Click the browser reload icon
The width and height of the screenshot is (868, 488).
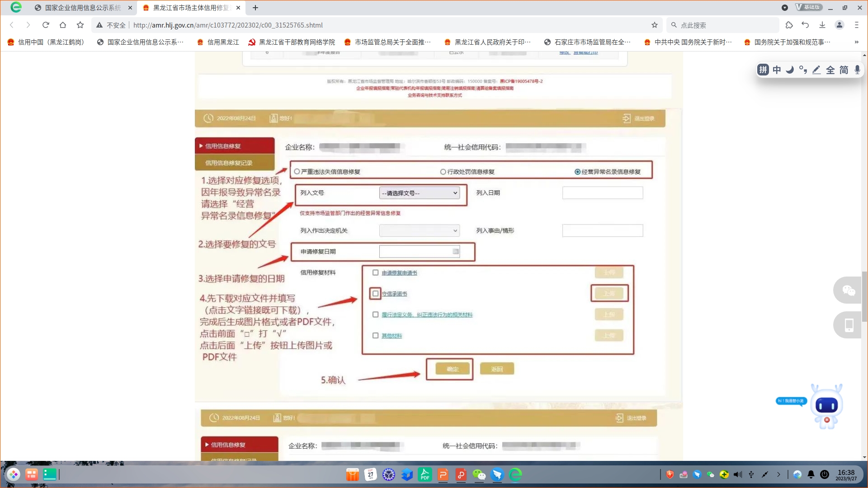click(46, 25)
